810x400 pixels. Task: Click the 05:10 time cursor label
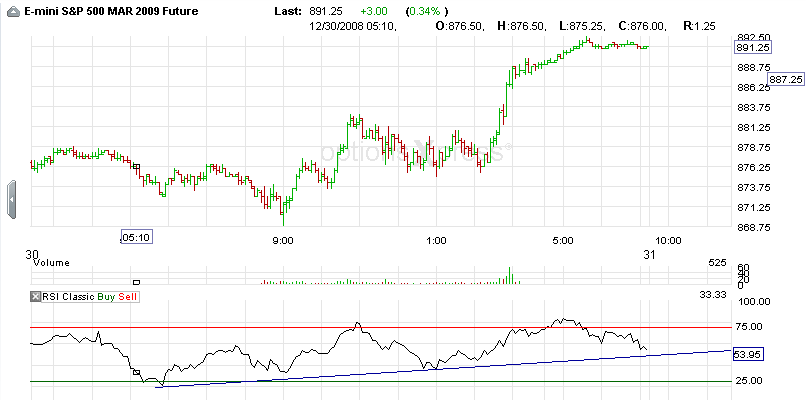[x=136, y=238]
